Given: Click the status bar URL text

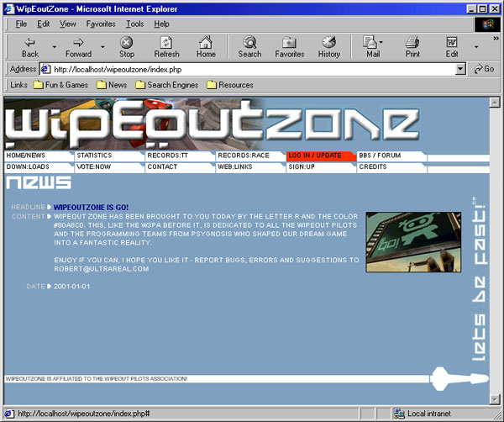Looking at the screenshot, I should point(83,414).
